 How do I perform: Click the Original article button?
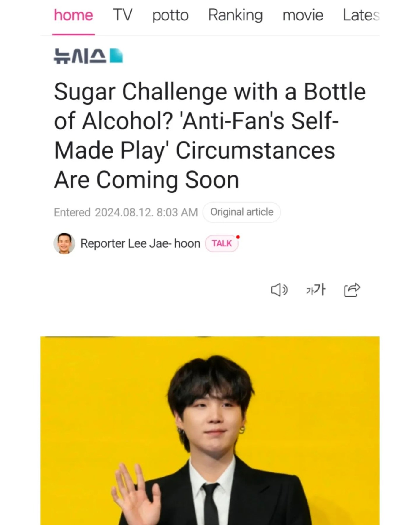241,212
